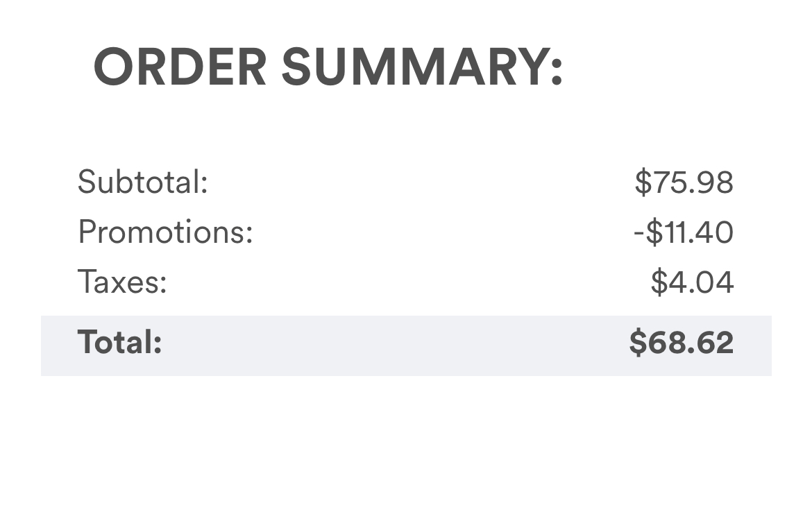Select the -$11.40 promotions discount
The width and height of the screenshot is (812, 512).
(x=683, y=232)
